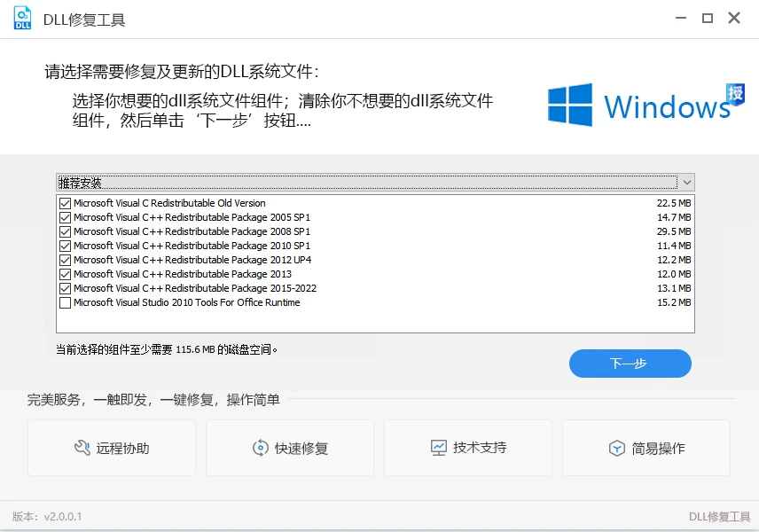Click the 12.2 MB size value
This screenshot has width=759, height=532.
click(x=674, y=260)
